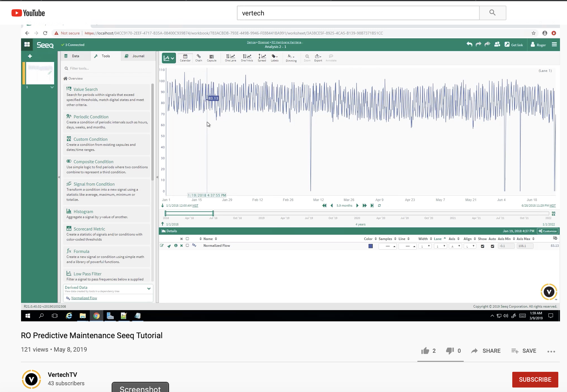The image size is (567, 392).
Task: Click the YouTube search magnifier button
Action: (x=492, y=13)
